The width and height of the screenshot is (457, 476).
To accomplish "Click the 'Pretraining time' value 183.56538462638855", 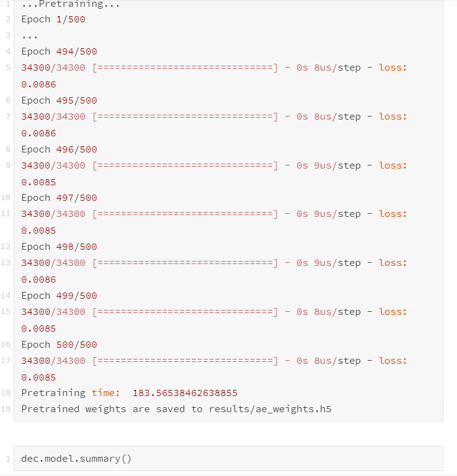I will coord(185,393).
